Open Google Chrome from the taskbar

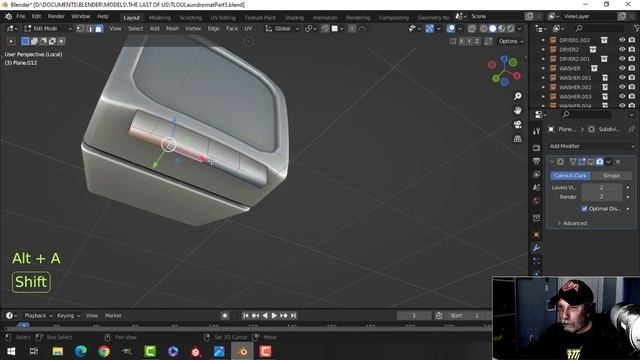pos(104,351)
